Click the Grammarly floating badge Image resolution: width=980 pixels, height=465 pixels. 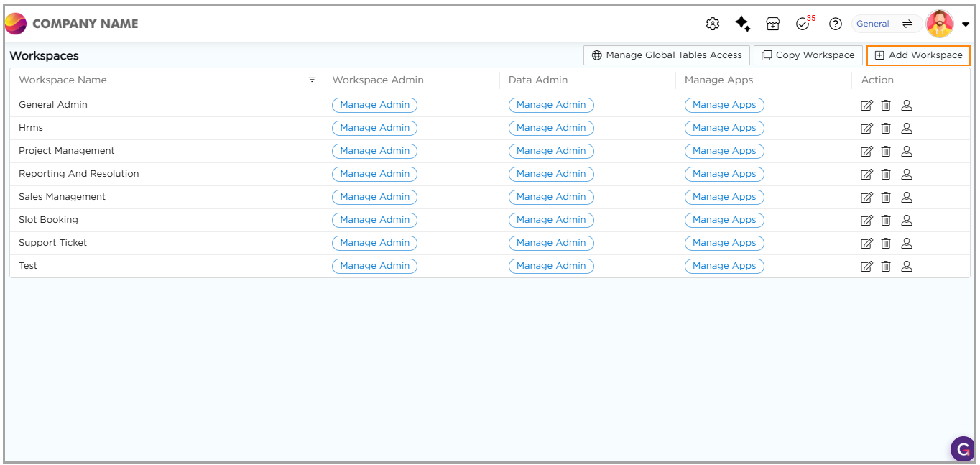coord(962,448)
